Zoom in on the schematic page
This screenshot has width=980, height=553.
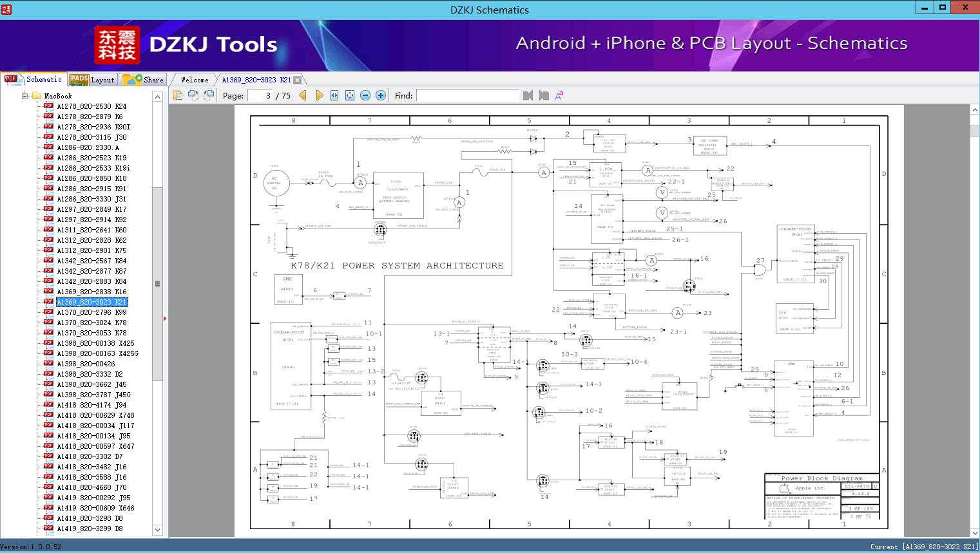380,95
